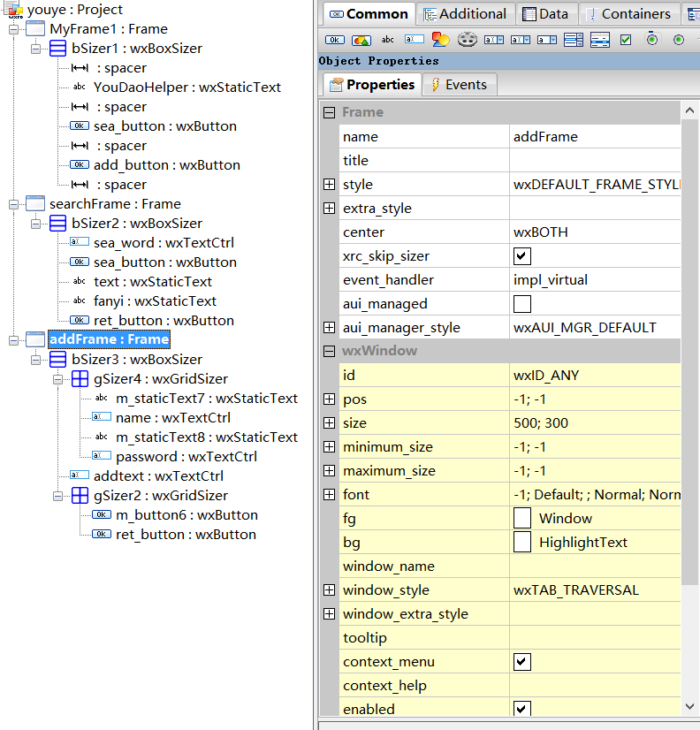700x730 pixels.
Task: Select the wxTextCtrl tool in the palette
Action: click(414, 40)
